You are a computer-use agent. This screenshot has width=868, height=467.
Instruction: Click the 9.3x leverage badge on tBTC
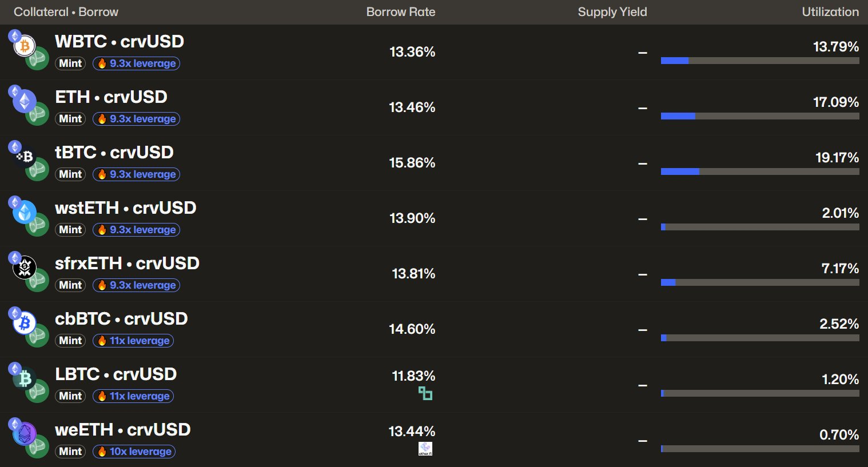[x=136, y=174]
